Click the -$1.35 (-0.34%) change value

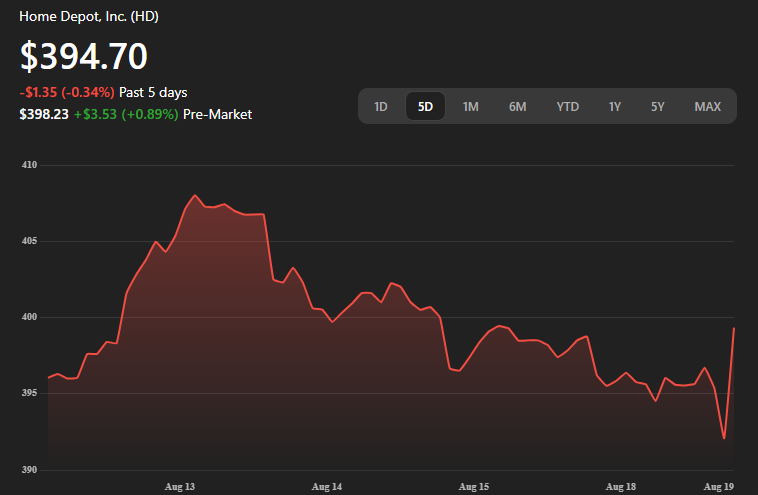pos(67,92)
